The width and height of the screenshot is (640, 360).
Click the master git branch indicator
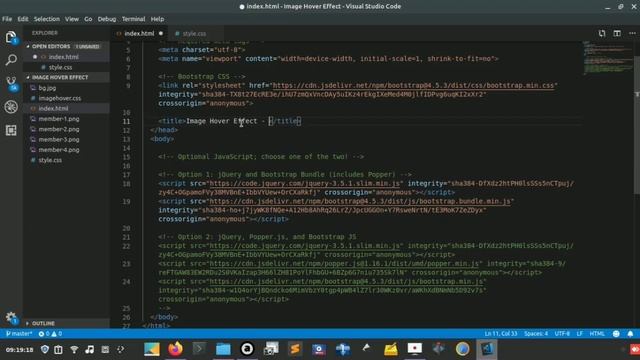(18, 334)
